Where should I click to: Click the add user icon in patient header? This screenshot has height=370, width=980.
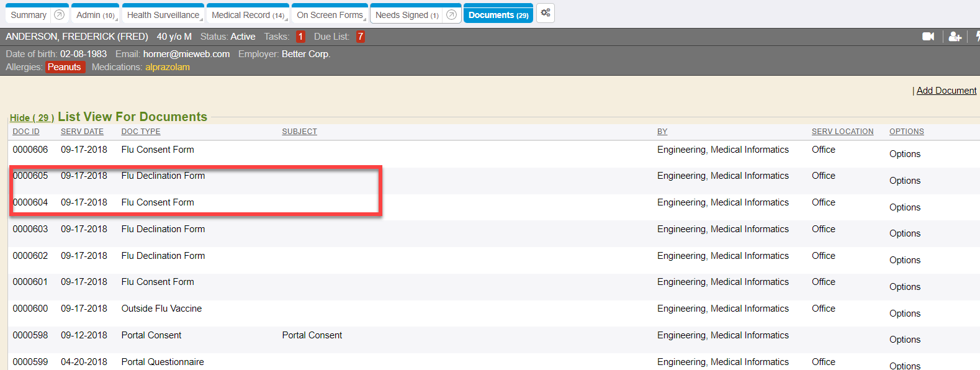pos(955,37)
